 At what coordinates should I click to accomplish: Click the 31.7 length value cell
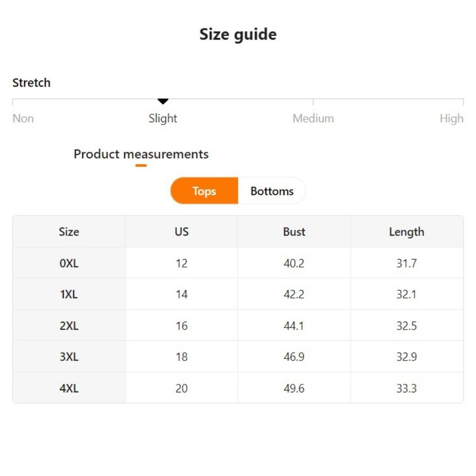[x=407, y=263]
